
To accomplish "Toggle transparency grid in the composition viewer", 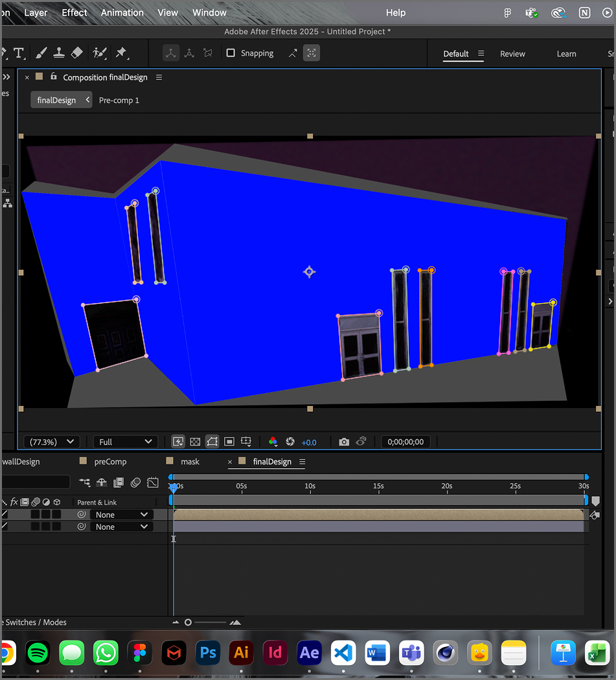I will [195, 441].
